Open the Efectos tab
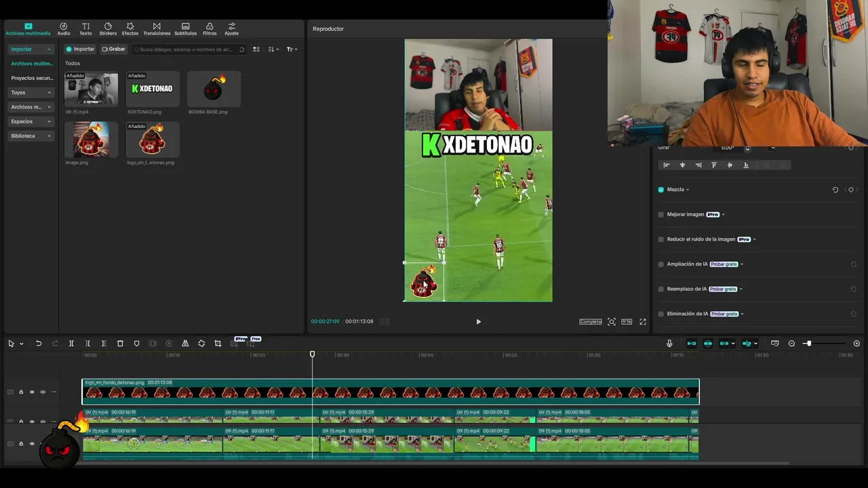868x488 pixels. (x=130, y=29)
